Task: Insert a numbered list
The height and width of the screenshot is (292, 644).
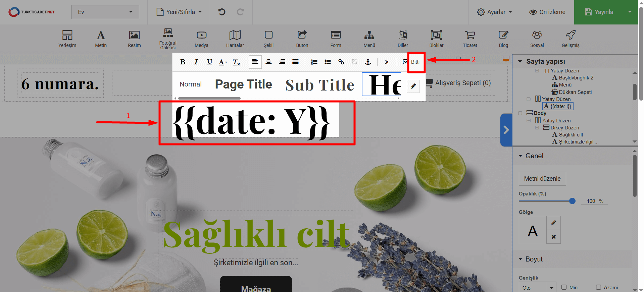Action: point(314,62)
